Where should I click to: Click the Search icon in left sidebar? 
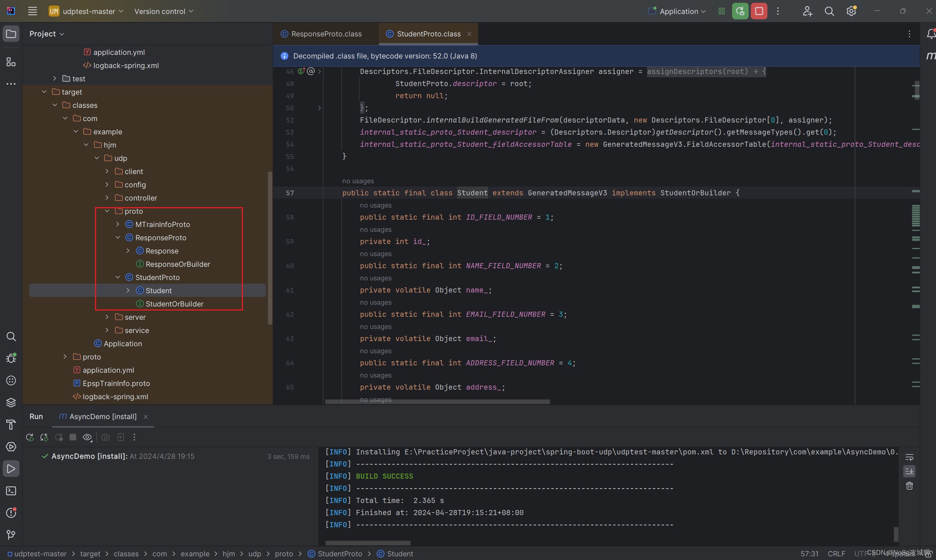click(x=10, y=336)
